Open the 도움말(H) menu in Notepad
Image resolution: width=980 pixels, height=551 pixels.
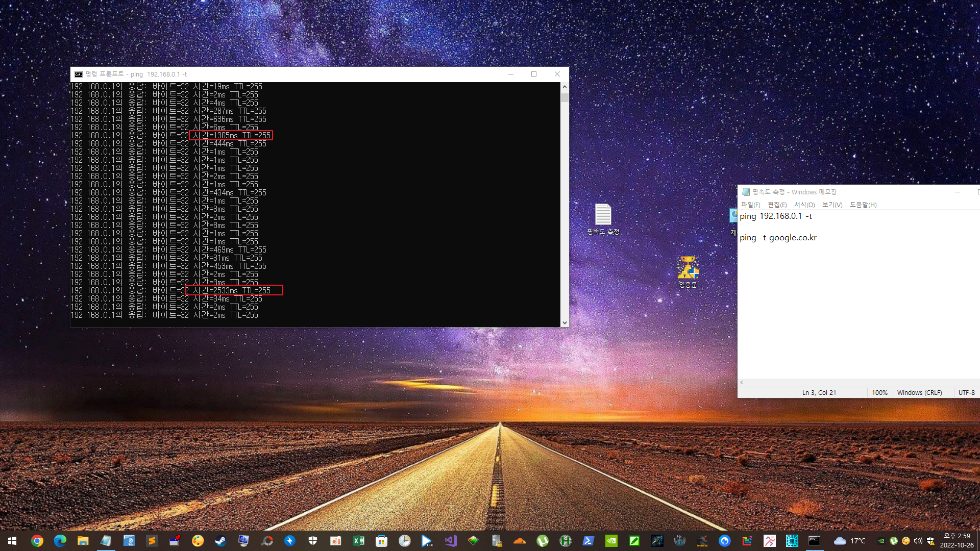[863, 205]
